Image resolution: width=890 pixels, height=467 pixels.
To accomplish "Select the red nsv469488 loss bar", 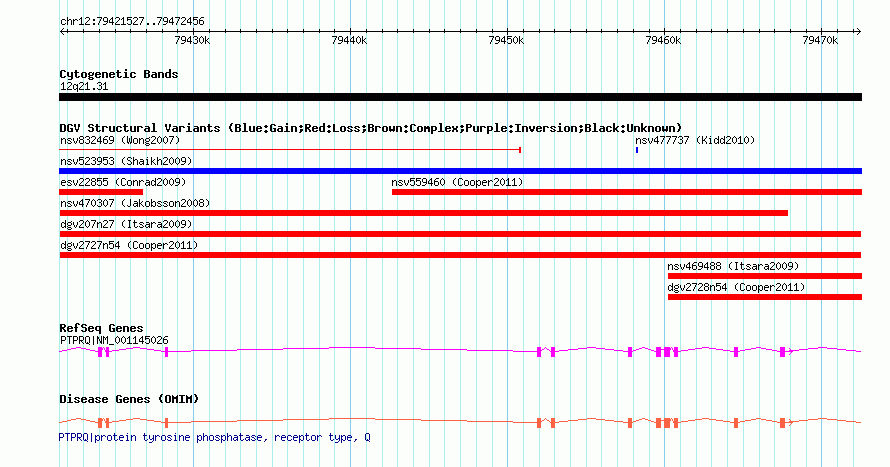I will 765,276.
